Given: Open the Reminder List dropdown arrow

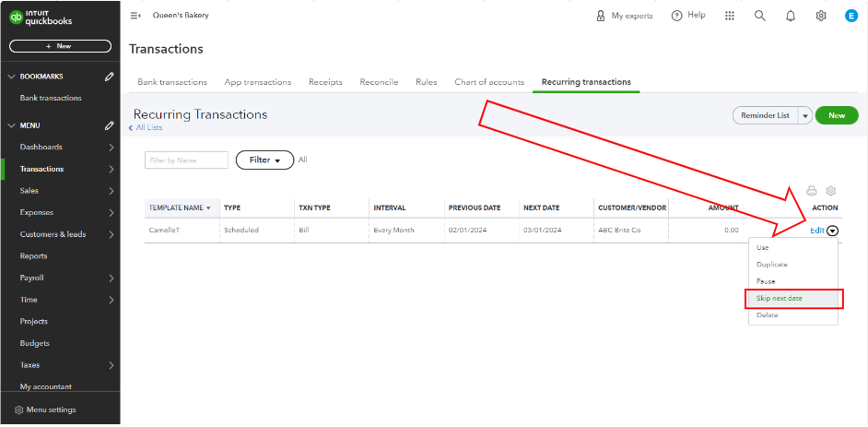Looking at the screenshot, I should (x=804, y=116).
